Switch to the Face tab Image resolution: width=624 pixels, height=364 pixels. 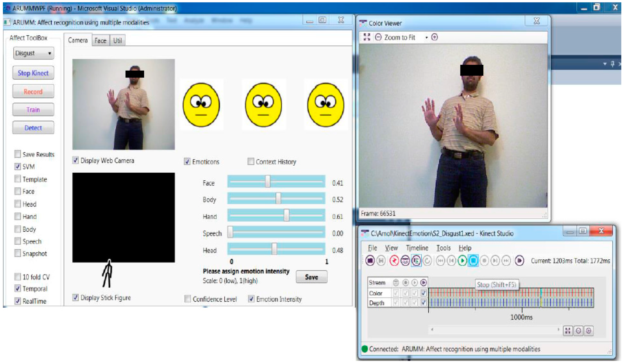click(100, 40)
